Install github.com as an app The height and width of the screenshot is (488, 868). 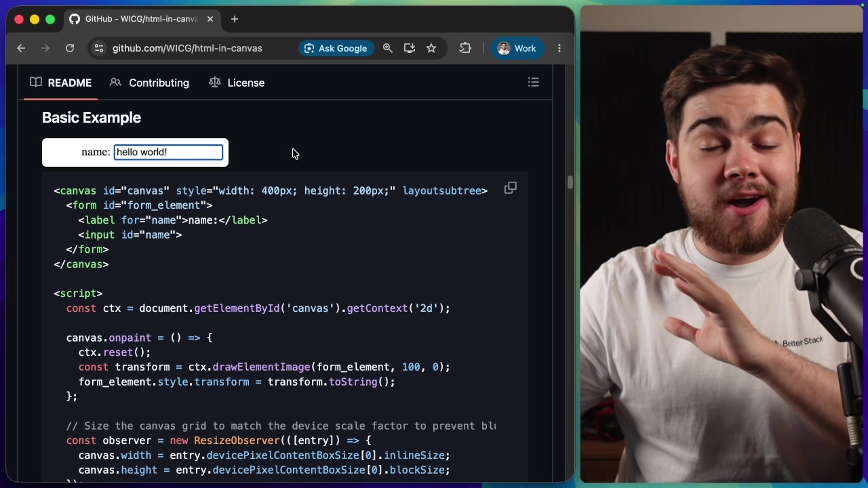[410, 48]
